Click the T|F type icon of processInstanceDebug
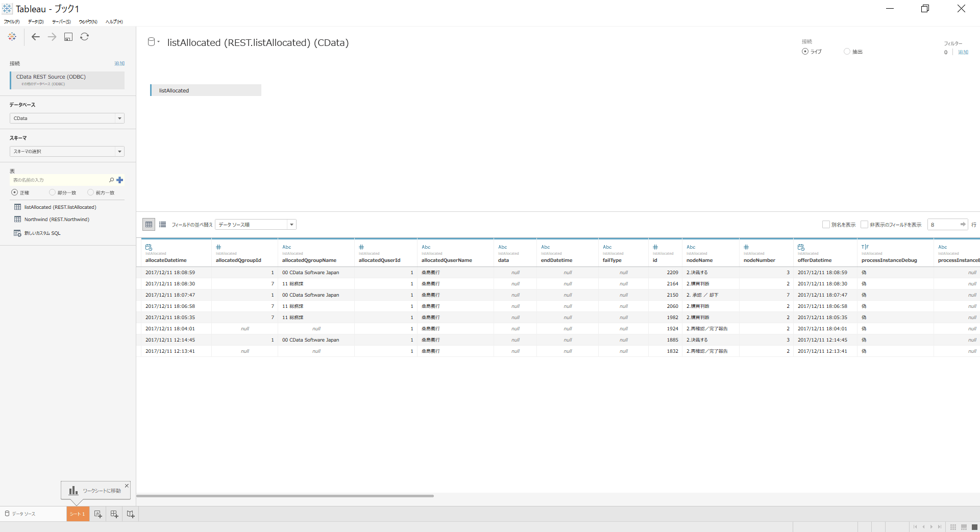The width and height of the screenshot is (980, 532). point(865,247)
